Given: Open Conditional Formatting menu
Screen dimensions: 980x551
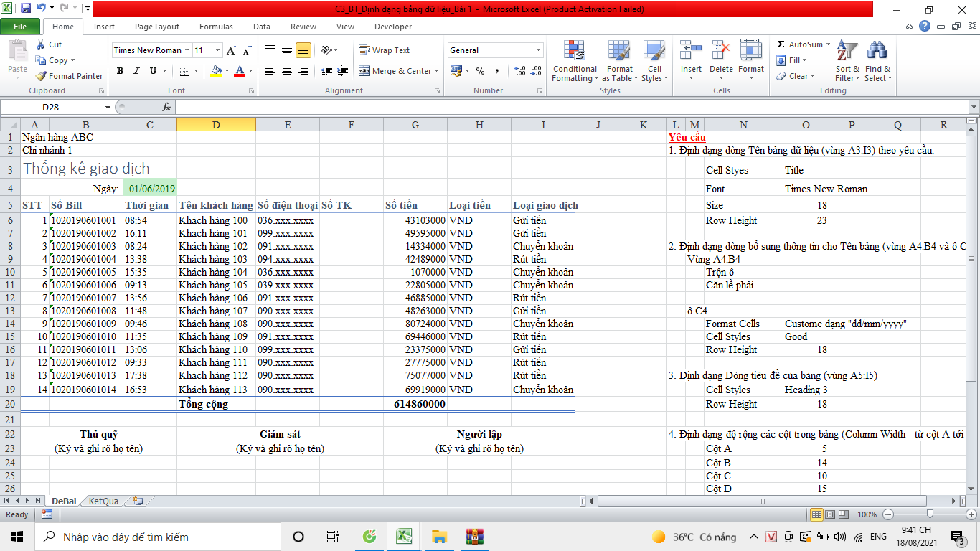Looking at the screenshot, I should [x=575, y=62].
